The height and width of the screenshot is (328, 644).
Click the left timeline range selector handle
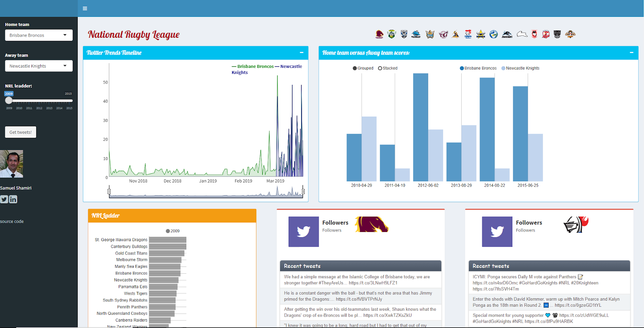coord(109,191)
